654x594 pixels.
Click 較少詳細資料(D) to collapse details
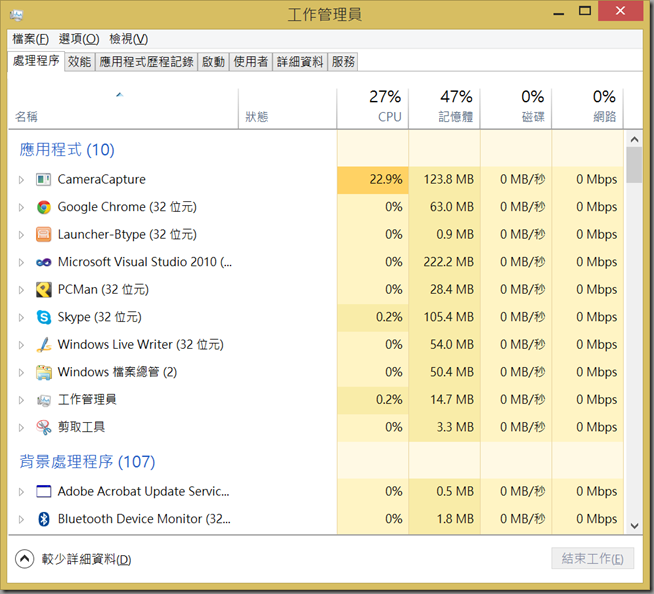(x=73, y=559)
